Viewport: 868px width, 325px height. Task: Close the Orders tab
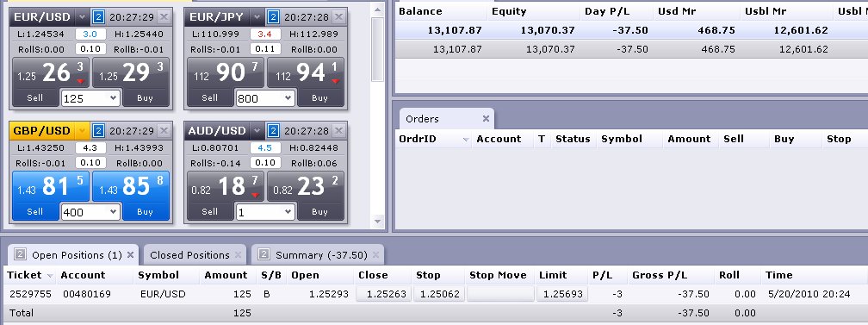tap(486, 119)
